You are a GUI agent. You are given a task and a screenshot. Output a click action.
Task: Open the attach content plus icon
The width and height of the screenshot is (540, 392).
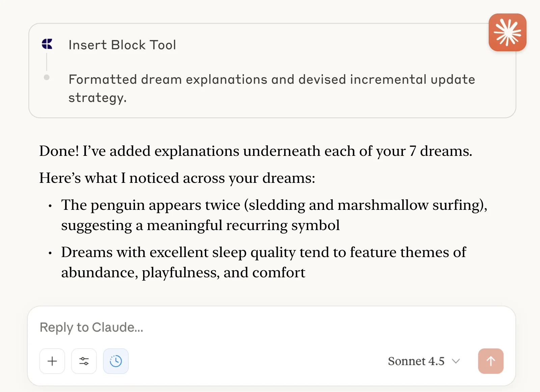(52, 361)
